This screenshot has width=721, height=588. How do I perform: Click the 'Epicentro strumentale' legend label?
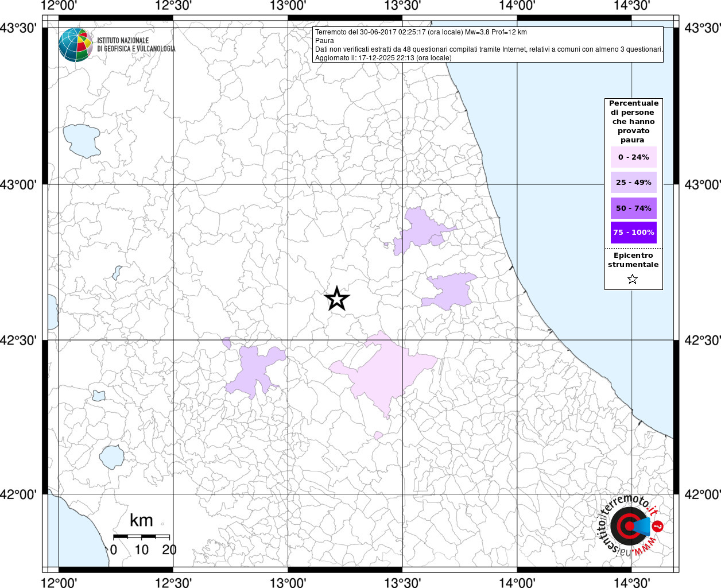click(633, 260)
